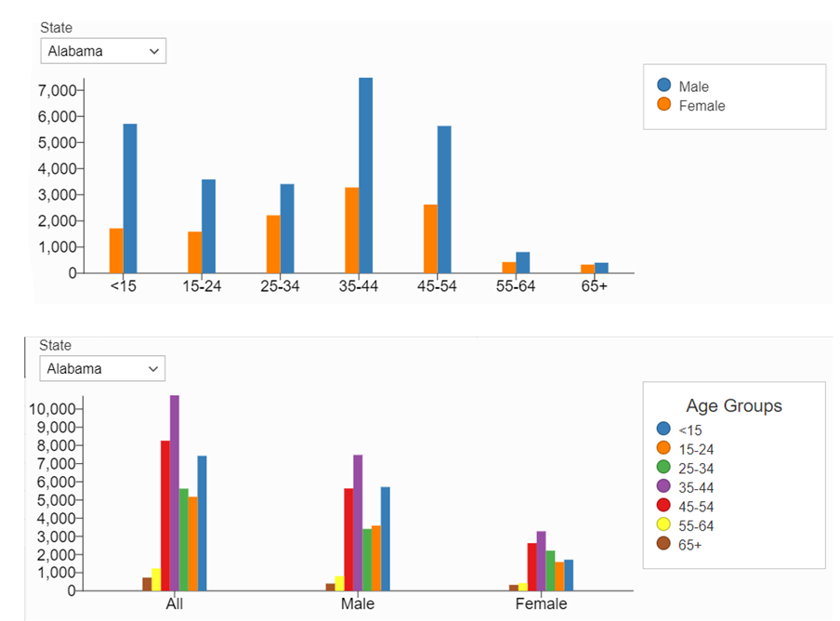Click the blue Male bar for <15

[130, 198]
